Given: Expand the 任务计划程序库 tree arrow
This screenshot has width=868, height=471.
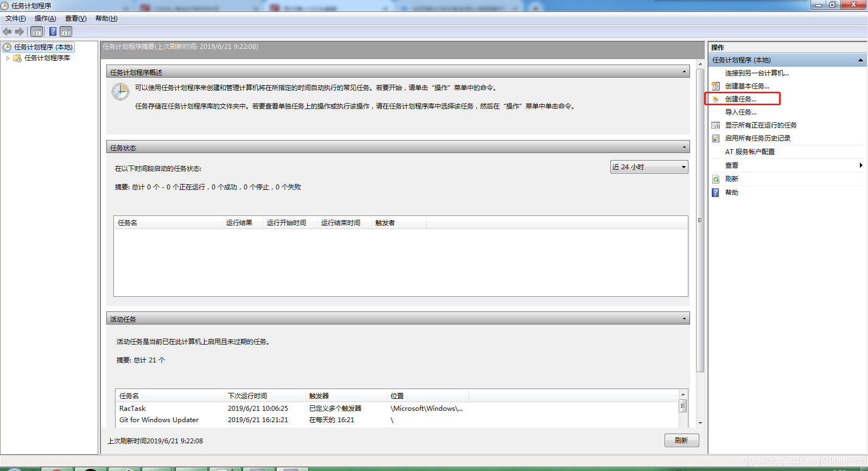Looking at the screenshot, I should pos(8,58).
